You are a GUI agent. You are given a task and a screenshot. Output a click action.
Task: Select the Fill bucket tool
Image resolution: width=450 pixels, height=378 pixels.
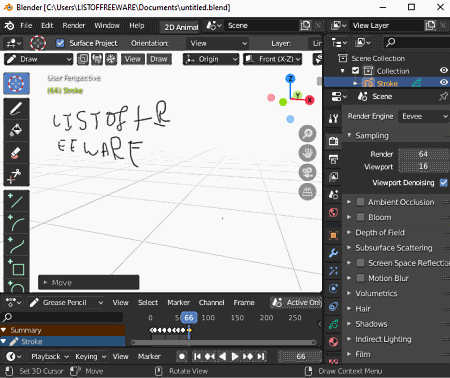point(16,131)
